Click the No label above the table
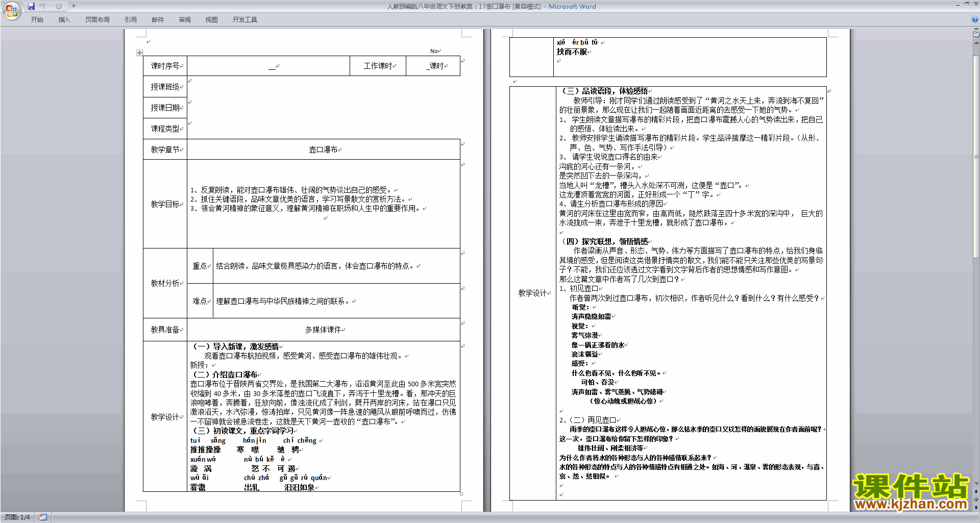This screenshot has height=523, width=980. [x=434, y=51]
